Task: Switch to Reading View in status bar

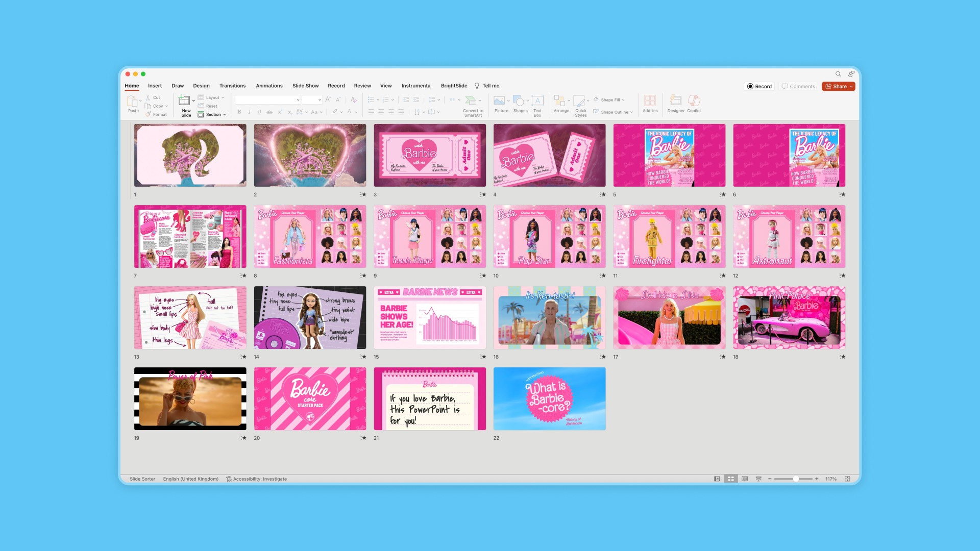Action: (745, 479)
